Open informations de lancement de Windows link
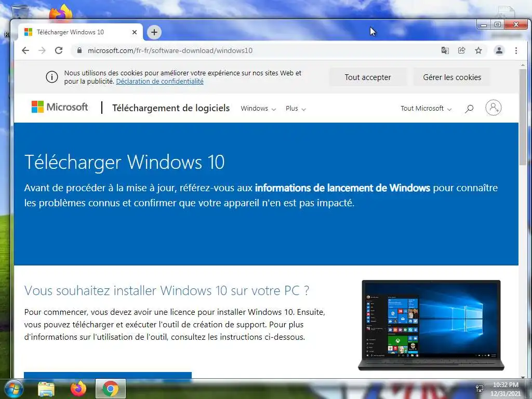The image size is (532, 399). (x=342, y=188)
